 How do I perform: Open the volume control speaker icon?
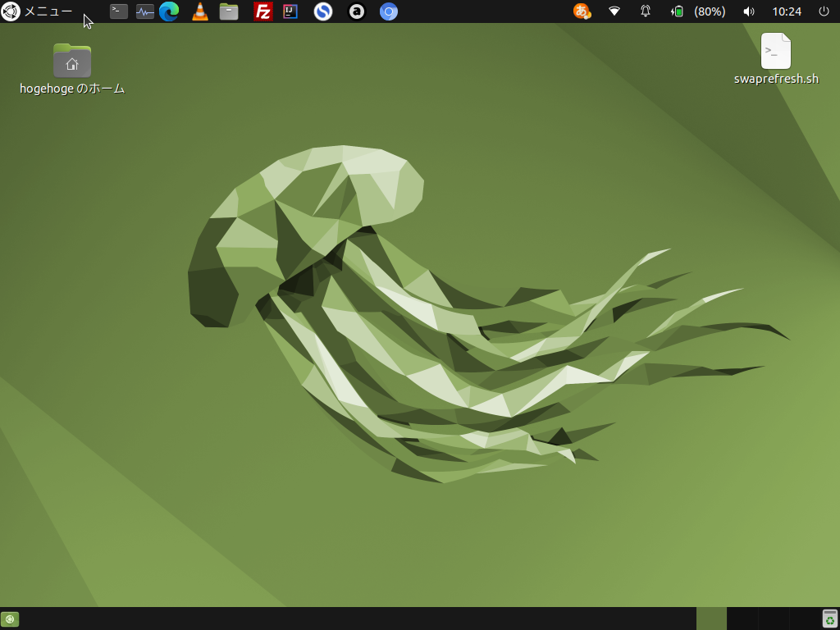748,11
